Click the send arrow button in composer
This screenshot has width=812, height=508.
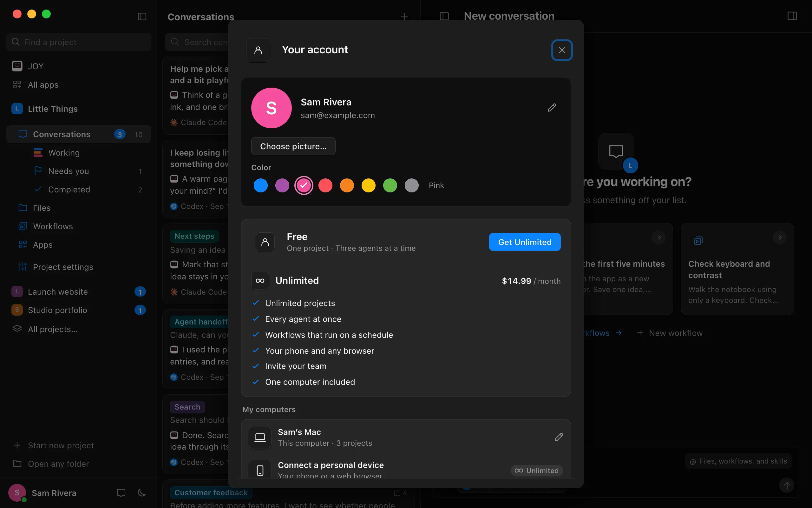[787, 485]
